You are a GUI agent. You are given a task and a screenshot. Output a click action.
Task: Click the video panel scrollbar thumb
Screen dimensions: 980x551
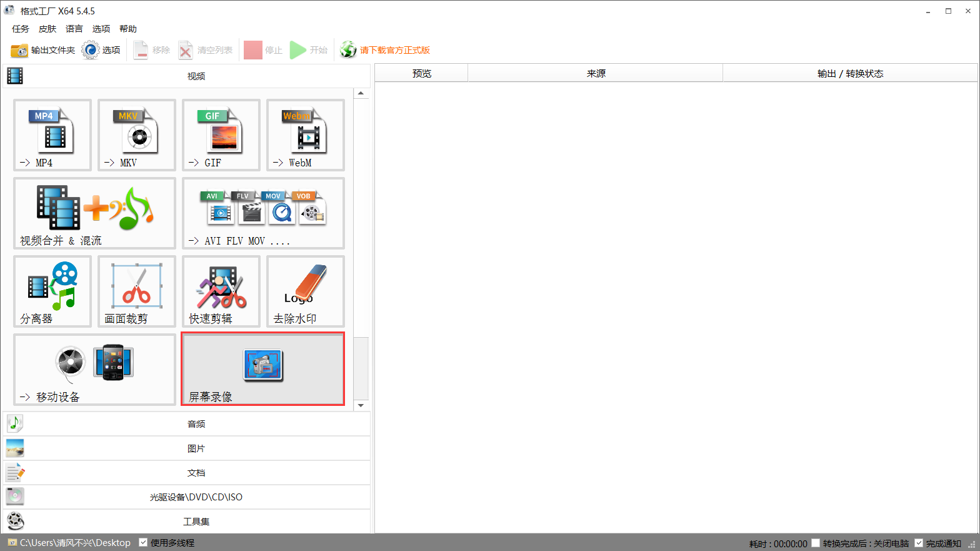pos(361,368)
